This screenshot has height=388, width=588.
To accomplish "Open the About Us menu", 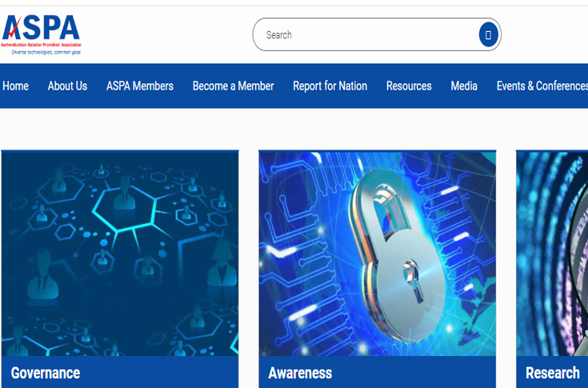I will pos(67,86).
